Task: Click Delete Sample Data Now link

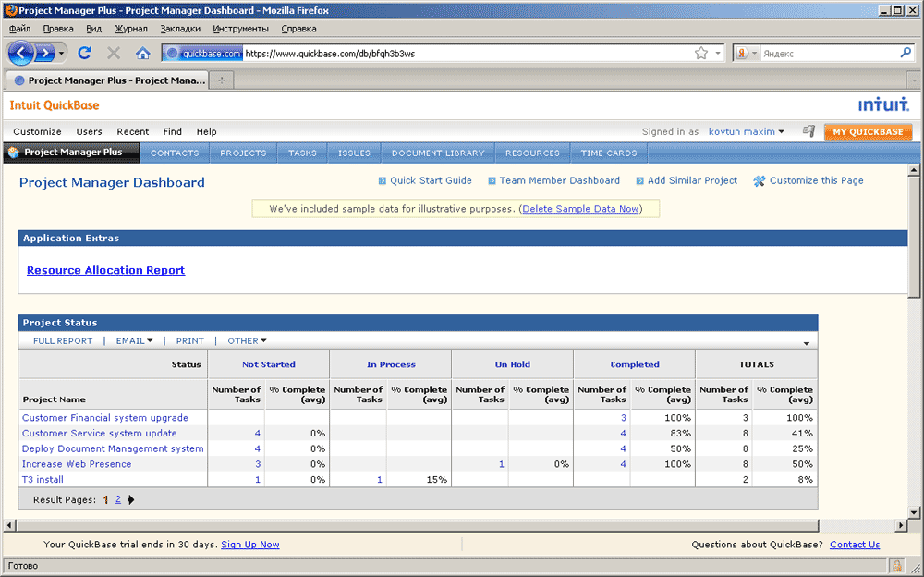Action: (x=580, y=209)
